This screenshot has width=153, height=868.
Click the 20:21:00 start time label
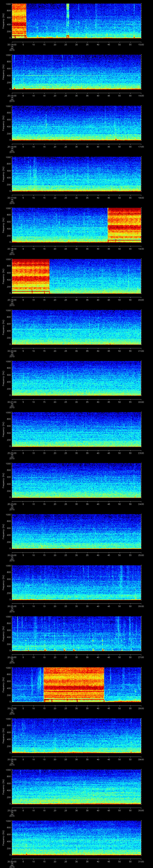[x=12, y=402]
